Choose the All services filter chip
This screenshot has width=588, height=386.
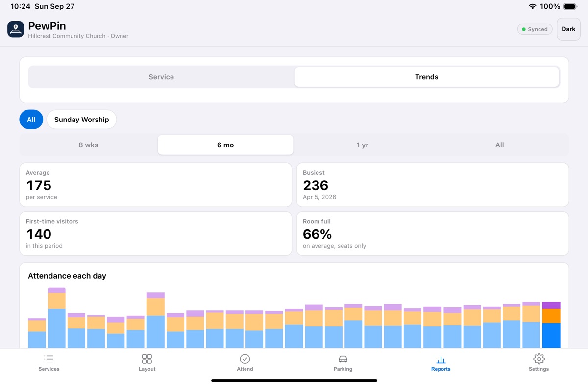[x=31, y=120]
